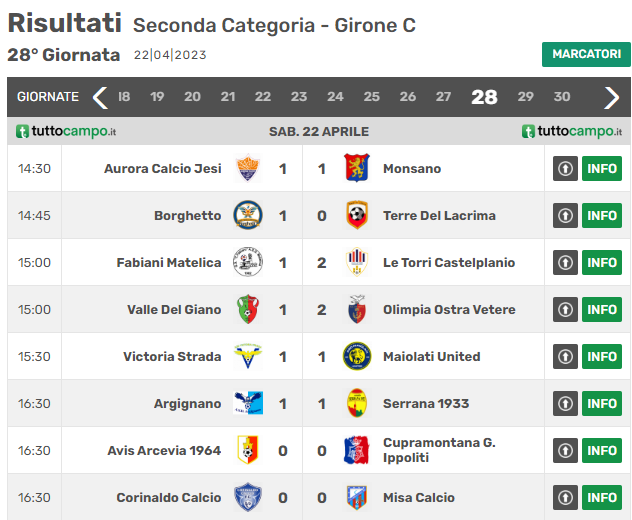Switch to giornata 27

click(443, 97)
